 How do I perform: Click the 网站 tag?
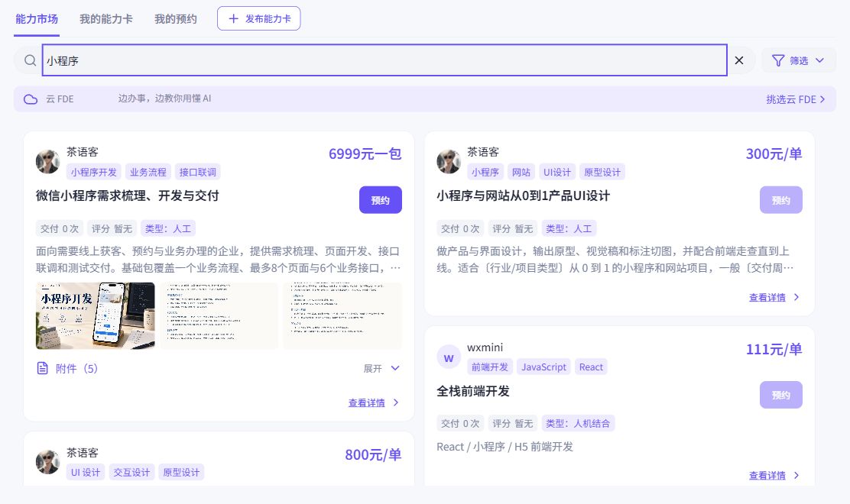click(521, 172)
